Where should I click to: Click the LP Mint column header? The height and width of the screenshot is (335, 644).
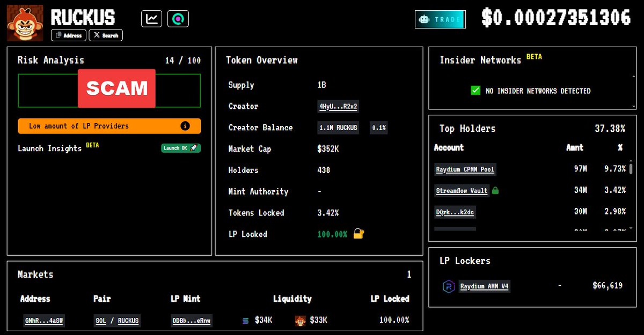(185, 299)
